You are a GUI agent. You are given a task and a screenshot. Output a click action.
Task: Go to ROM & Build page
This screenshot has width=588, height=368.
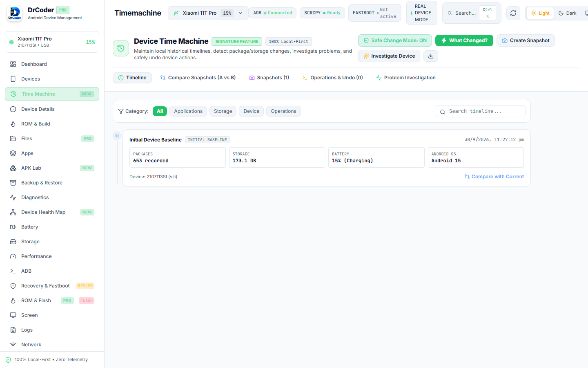[52, 124]
